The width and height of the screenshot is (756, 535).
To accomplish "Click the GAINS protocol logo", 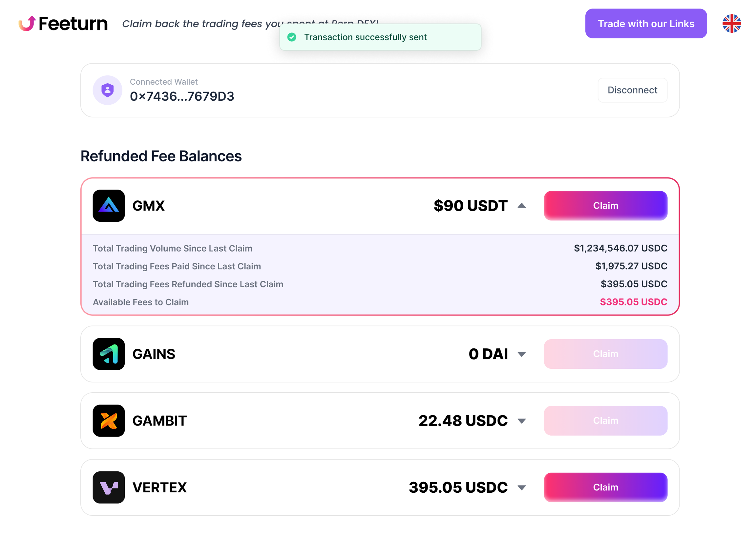I will click(x=109, y=354).
